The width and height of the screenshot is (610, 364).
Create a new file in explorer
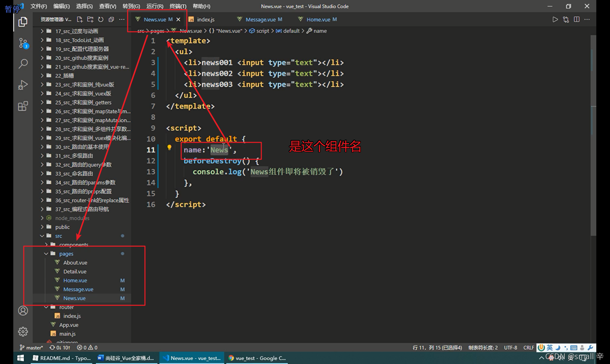point(80,19)
